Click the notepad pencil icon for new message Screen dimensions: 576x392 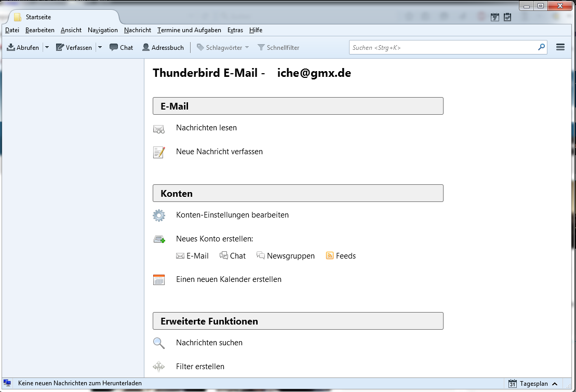pos(159,152)
